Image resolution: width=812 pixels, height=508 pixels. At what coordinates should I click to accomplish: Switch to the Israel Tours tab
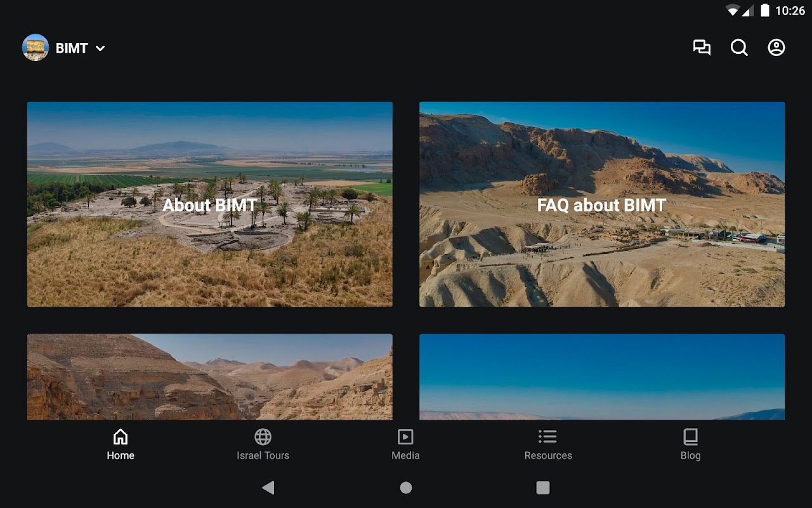263,444
